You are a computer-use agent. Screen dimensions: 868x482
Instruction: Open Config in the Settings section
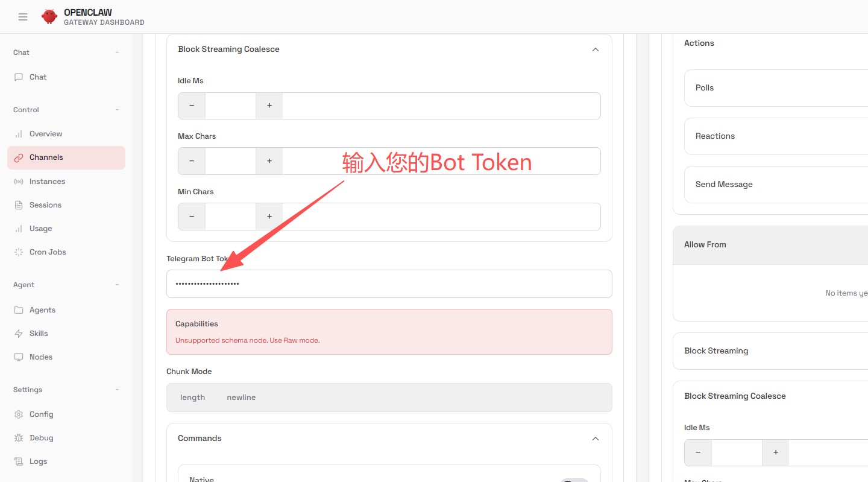pos(41,414)
